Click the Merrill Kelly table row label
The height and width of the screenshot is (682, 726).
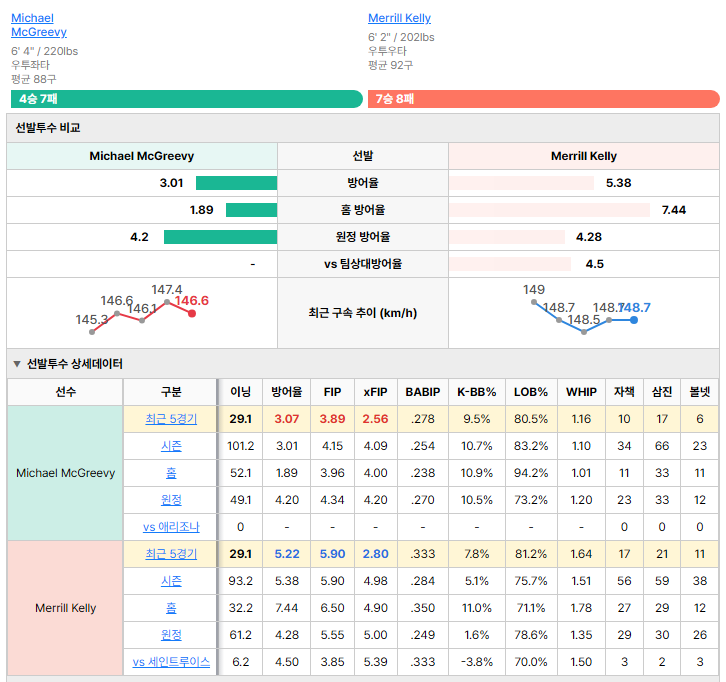click(65, 607)
